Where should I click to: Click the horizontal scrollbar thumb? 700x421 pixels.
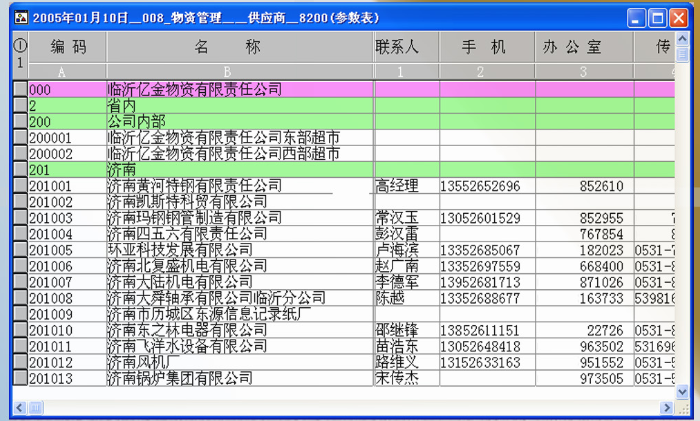tap(38, 407)
